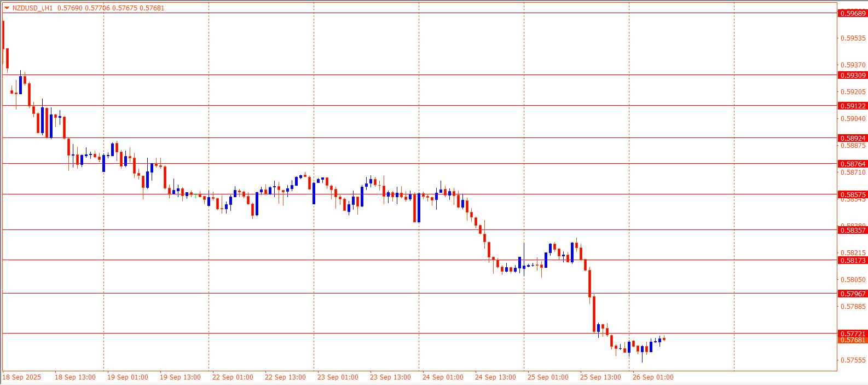This screenshot has height=385, width=868.
Task: Click the triangle icon beside NZDUSD_i,H1
Action: (7, 8)
